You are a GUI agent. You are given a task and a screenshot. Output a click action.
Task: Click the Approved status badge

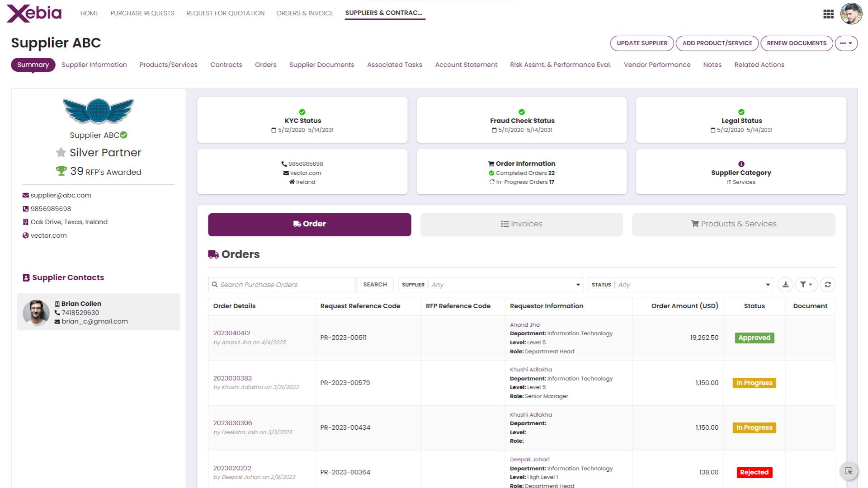[754, 338]
